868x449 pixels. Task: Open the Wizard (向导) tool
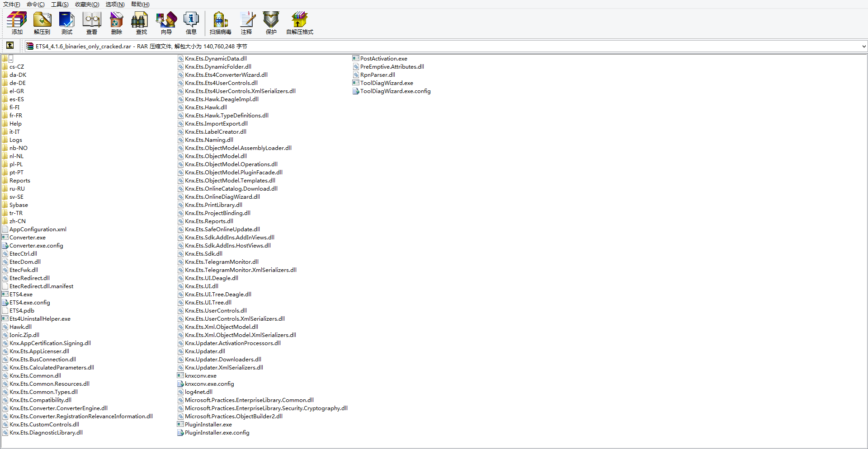(x=166, y=23)
